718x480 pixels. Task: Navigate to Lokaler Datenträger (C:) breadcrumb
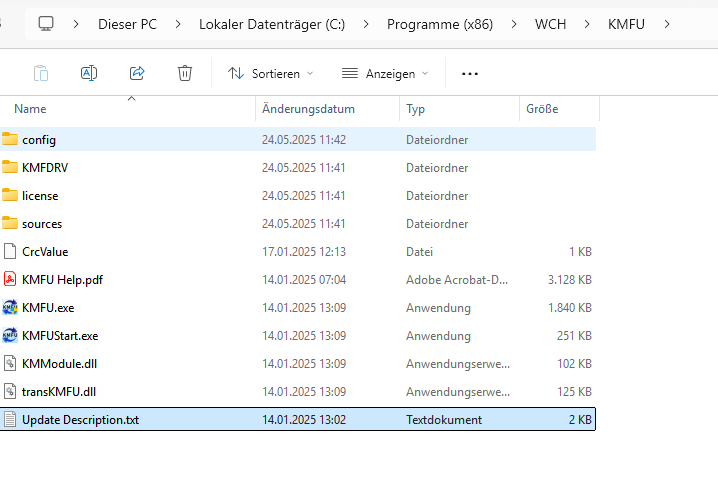coord(272,24)
